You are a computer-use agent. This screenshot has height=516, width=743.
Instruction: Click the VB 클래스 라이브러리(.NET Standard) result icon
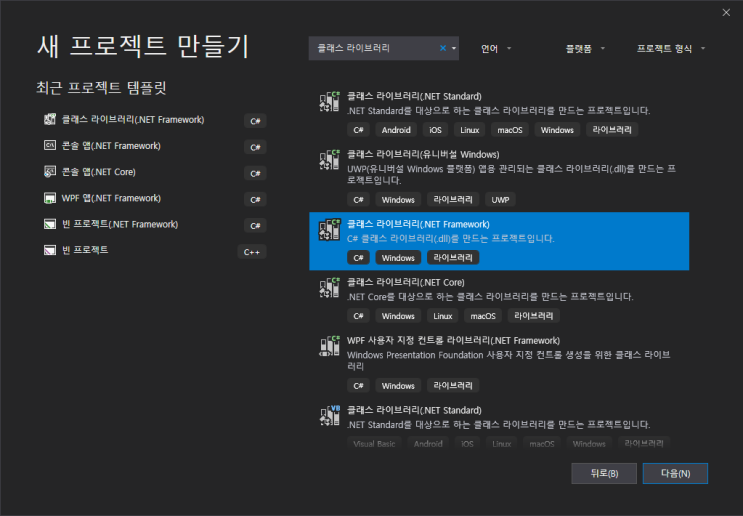coord(329,416)
